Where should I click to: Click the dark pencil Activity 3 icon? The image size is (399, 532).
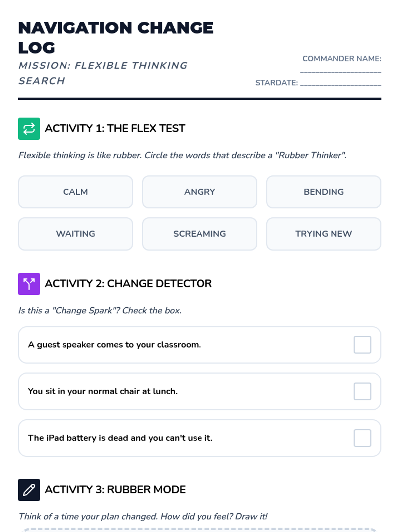pos(29,490)
